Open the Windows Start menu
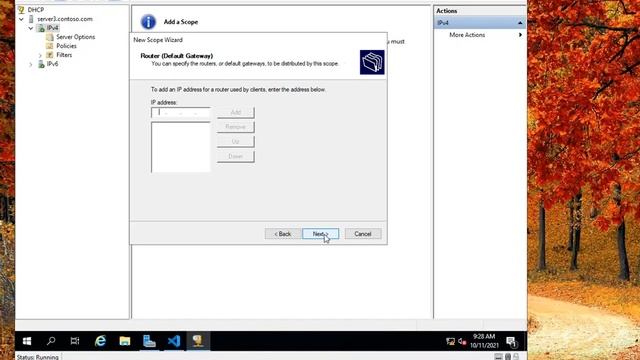This screenshot has width=640, height=360. pos(27,341)
